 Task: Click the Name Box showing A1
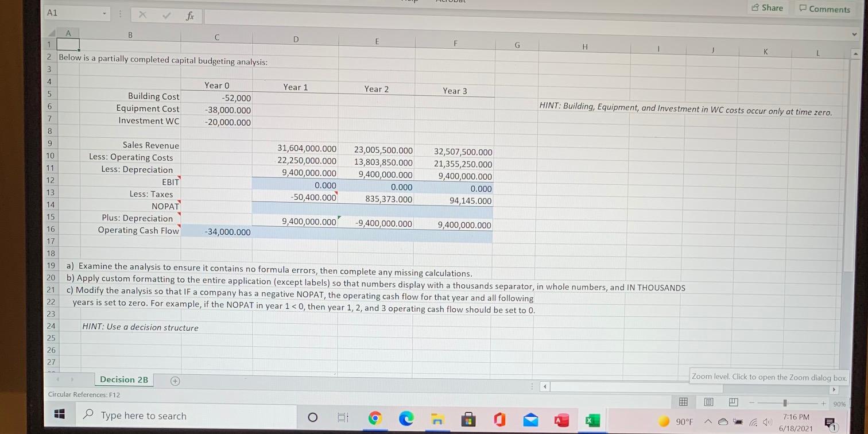[x=72, y=13]
